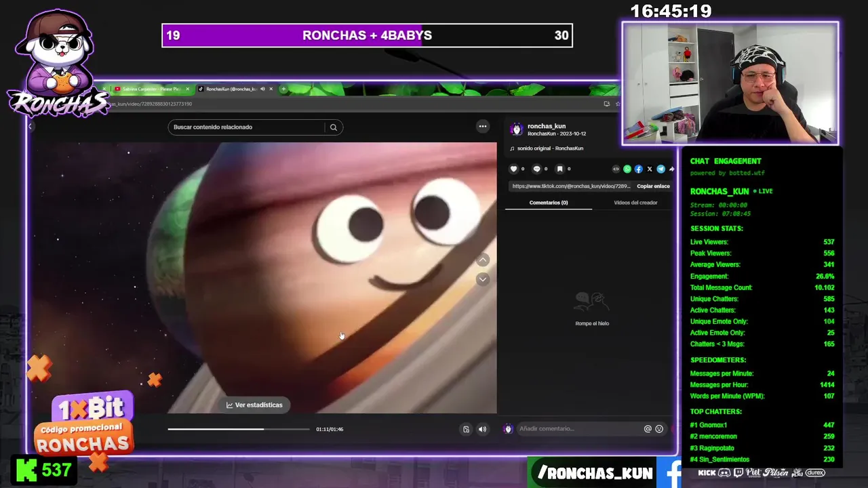Screen dimensions: 868x488
Task: Open a new browser tab
Action: pyautogui.click(x=283, y=89)
